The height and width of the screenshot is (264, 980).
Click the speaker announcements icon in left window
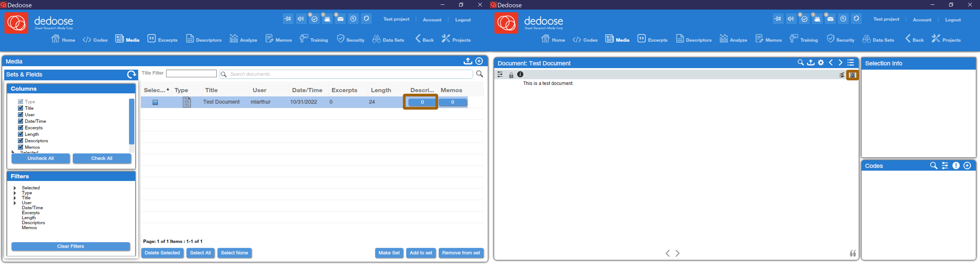(301, 19)
